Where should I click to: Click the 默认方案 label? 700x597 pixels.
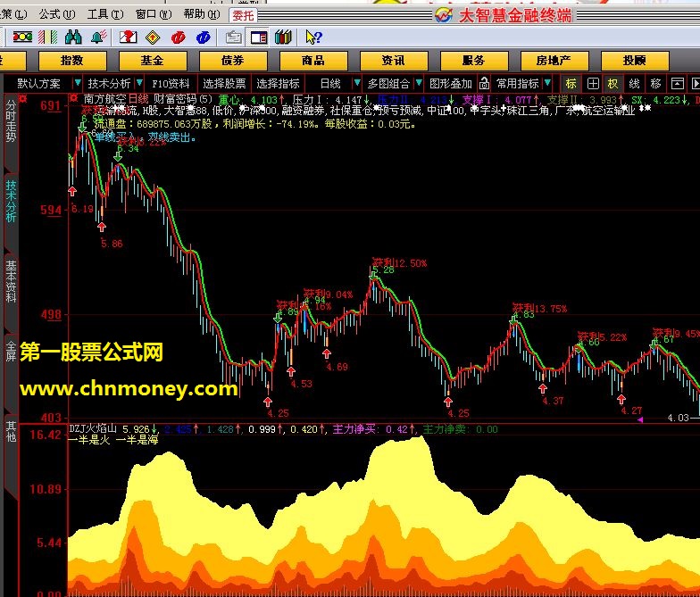pyautogui.click(x=39, y=84)
